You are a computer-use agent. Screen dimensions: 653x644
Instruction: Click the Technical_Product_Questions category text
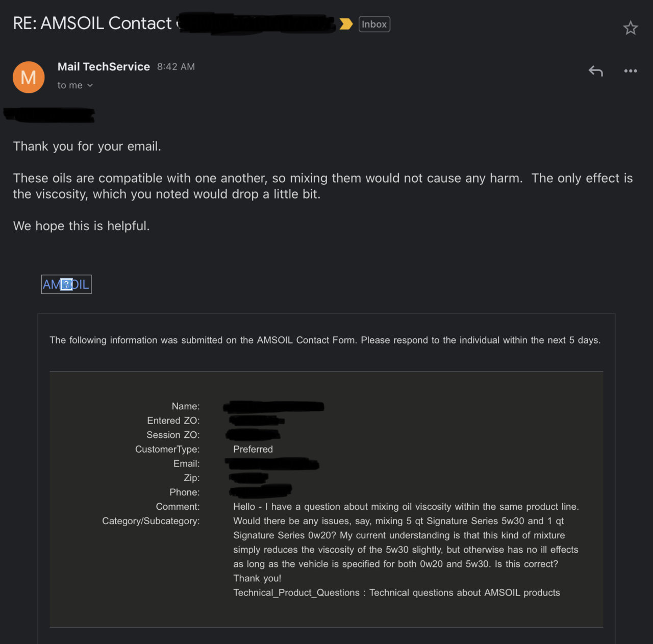pyautogui.click(x=296, y=592)
